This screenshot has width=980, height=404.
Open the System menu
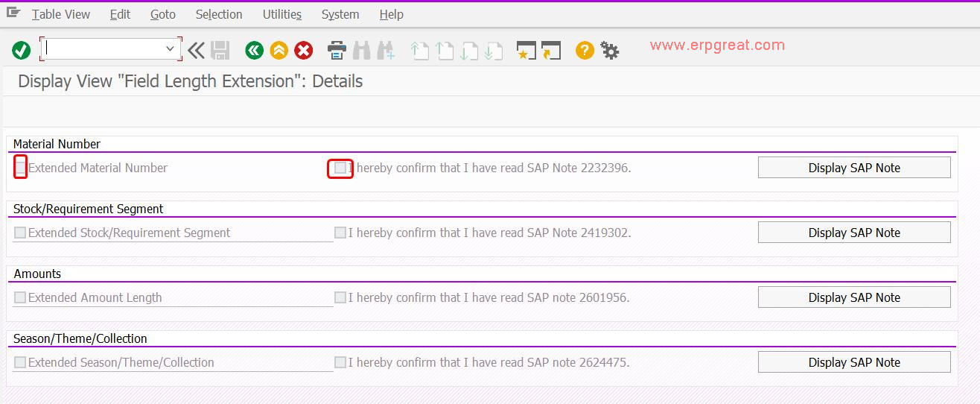pyautogui.click(x=340, y=14)
